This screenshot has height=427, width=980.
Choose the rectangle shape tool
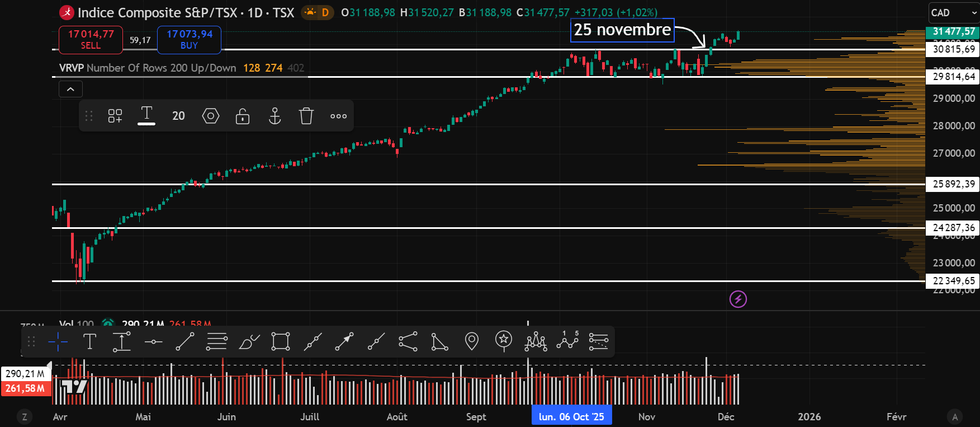281,341
